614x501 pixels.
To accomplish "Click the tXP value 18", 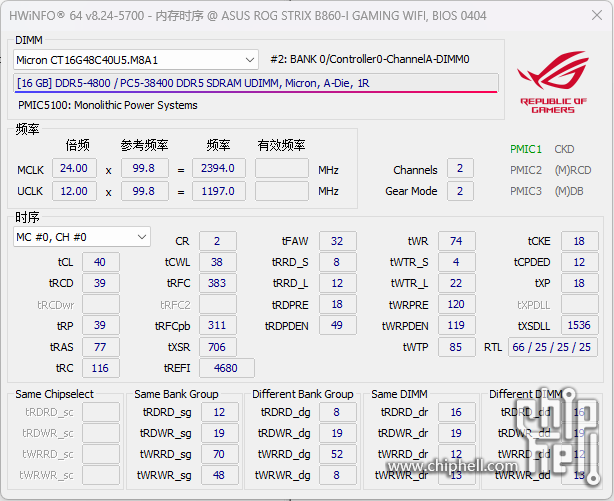I will pyautogui.click(x=580, y=283).
